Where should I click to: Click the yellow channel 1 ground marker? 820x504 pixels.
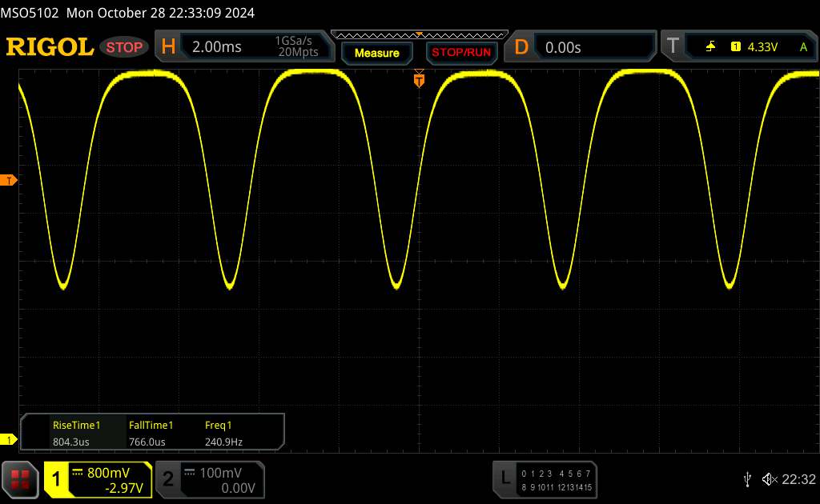click(8, 440)
